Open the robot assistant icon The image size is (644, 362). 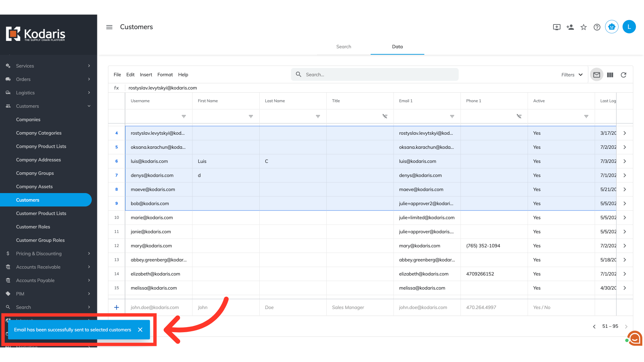pyautogui.click(x=612, y=27)
